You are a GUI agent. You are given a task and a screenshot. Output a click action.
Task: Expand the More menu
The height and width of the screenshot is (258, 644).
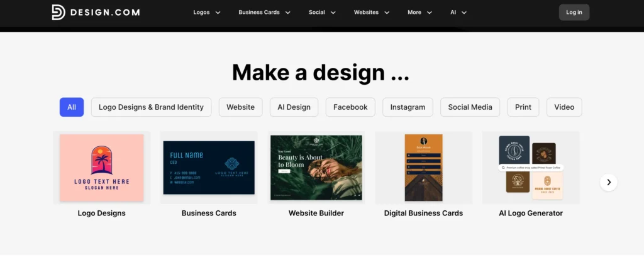tap(419, 12)
